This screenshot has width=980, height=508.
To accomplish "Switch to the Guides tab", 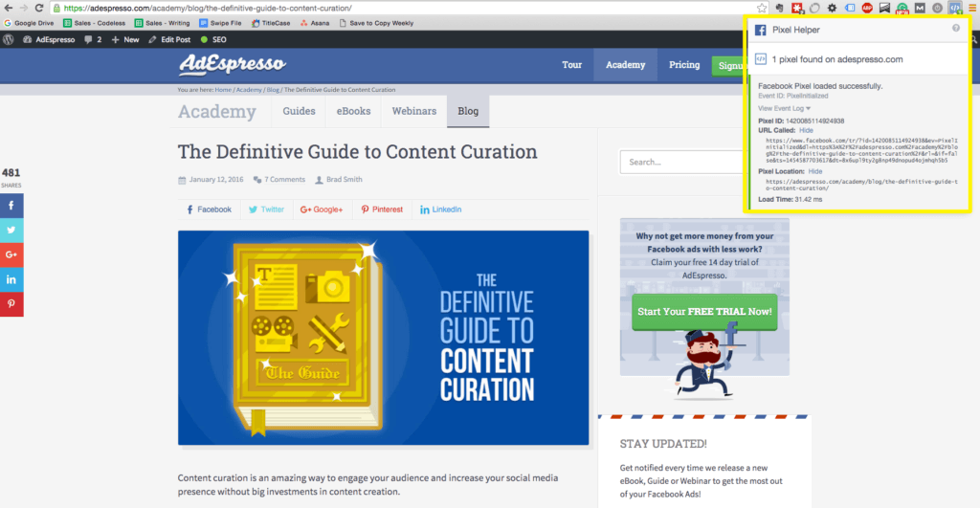I will click(299, 111).
